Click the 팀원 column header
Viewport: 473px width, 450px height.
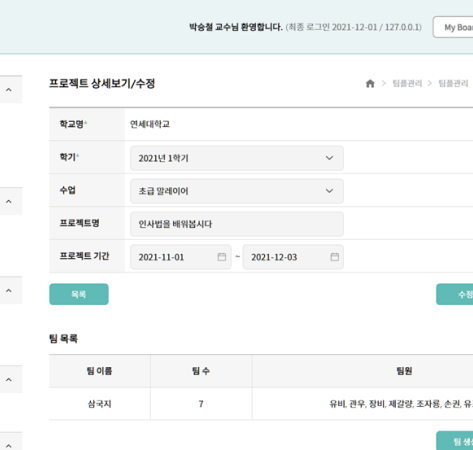pos(363,371)
